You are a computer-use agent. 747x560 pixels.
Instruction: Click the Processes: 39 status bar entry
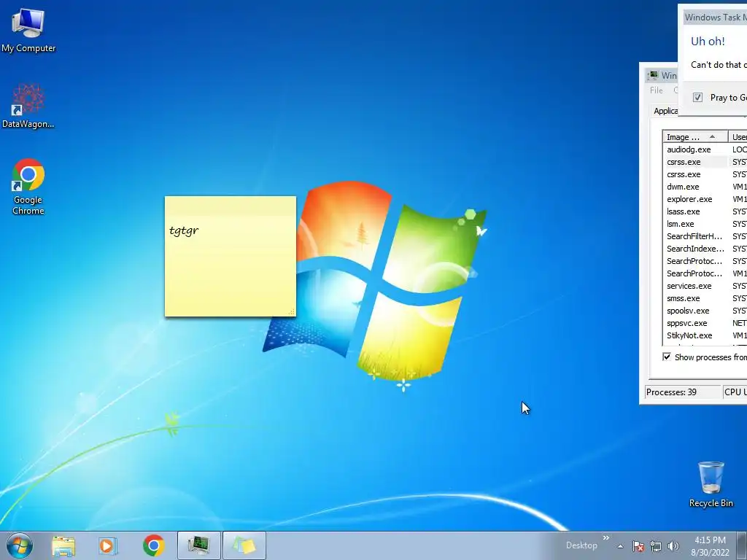683,392
